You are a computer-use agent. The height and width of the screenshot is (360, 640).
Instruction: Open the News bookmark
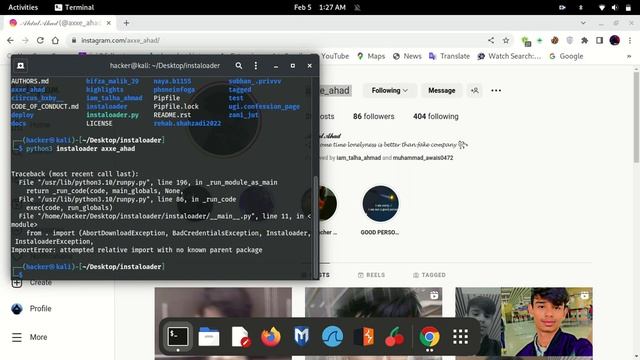point(407,56)
